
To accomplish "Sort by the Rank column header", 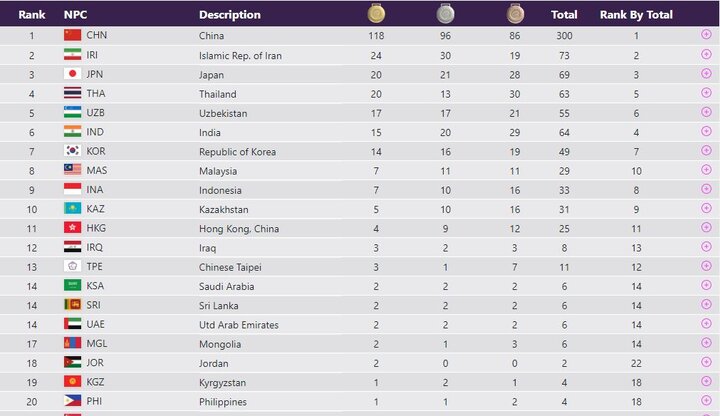I will (x=31, y=15).
